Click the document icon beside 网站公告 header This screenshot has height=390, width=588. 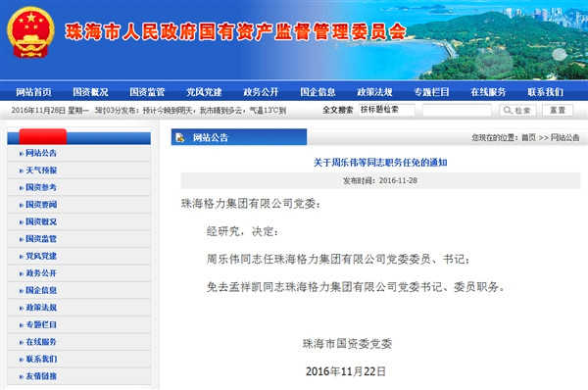click(x=180, y=137)
